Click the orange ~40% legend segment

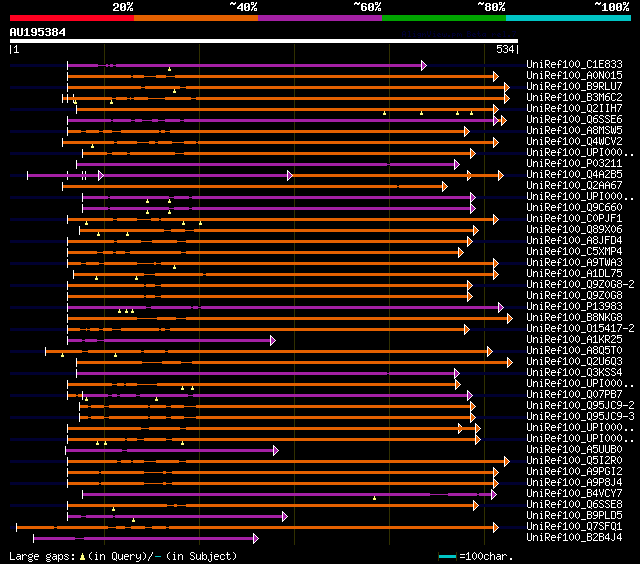click(196, 18)
